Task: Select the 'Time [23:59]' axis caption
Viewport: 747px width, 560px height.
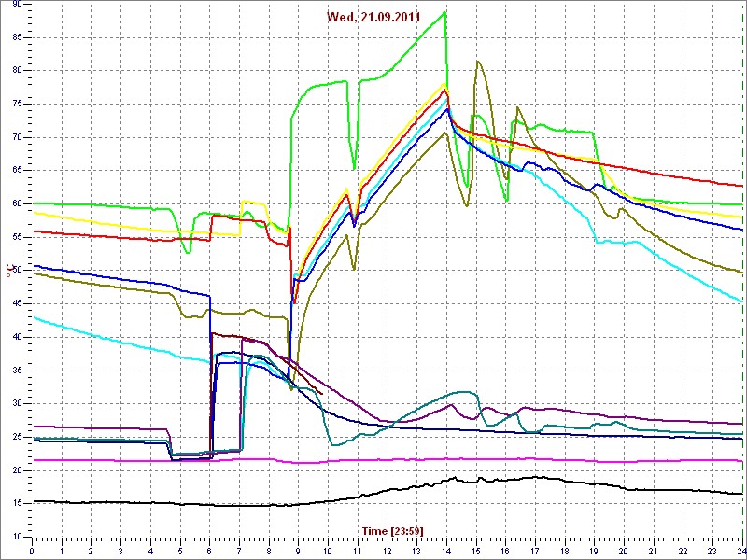Action: click(393, 530)
